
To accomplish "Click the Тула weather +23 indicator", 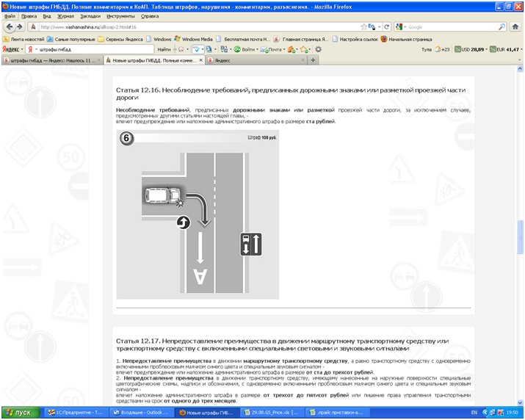I will (x=435, y=49).
